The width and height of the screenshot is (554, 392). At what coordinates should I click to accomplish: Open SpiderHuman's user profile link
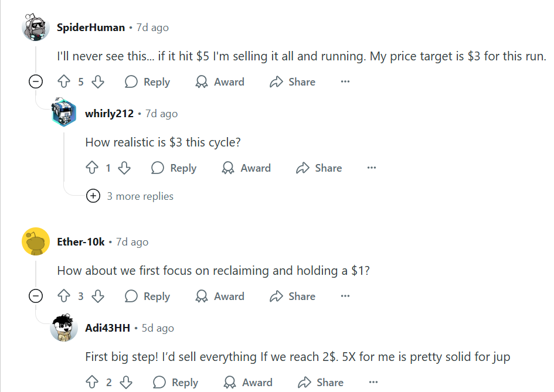point(91,28)
